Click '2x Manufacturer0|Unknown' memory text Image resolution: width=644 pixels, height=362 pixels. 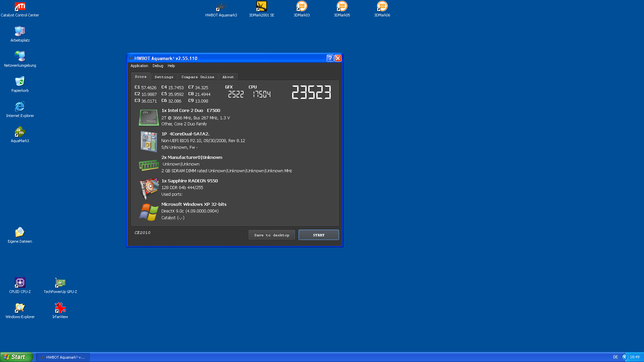tap(192, 157)
